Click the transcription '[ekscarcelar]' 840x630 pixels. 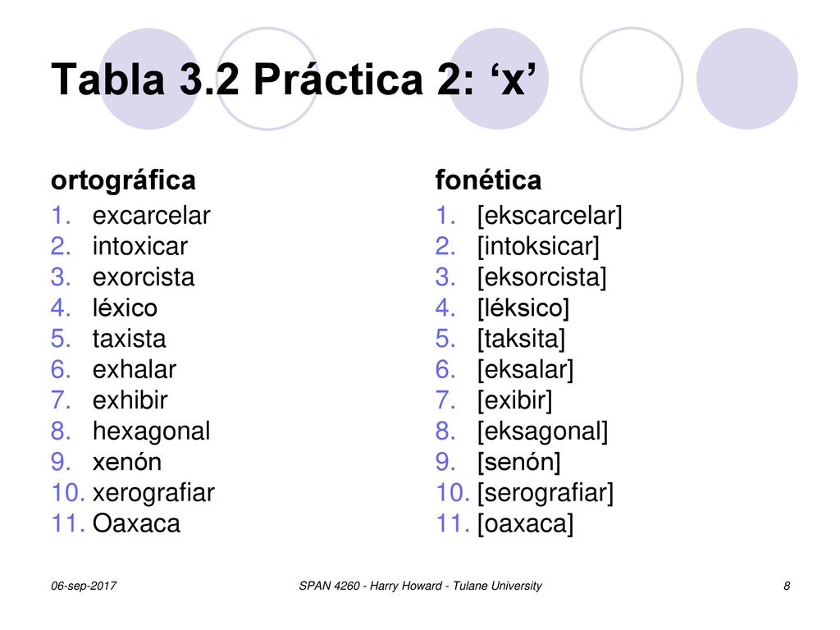pyautogui.click(x=550, y=216)
